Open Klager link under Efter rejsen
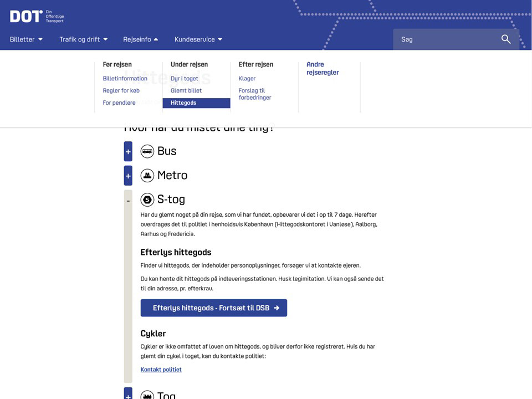This screenshot has width=532, height=399. 247,78
